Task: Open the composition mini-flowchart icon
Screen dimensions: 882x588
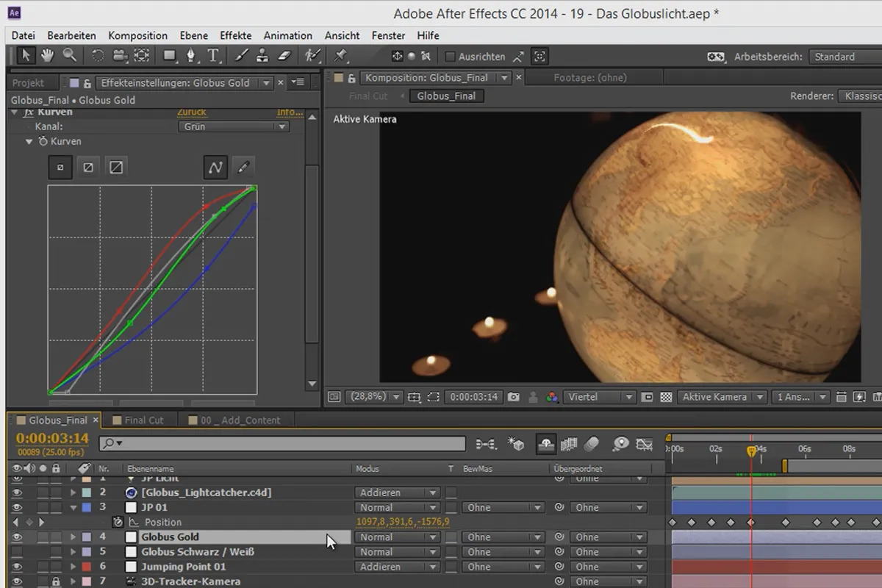Action: (486, 444)
